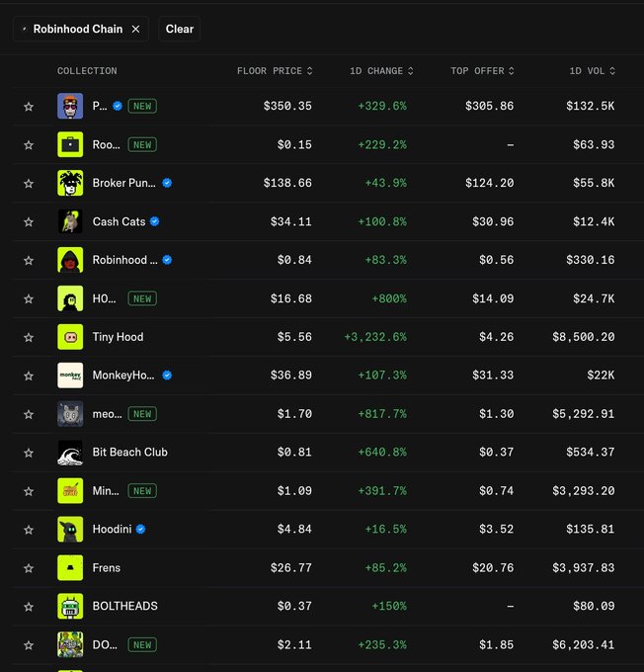Sort by 1D Vol column

pyautogui.click(x=593, y=71)
